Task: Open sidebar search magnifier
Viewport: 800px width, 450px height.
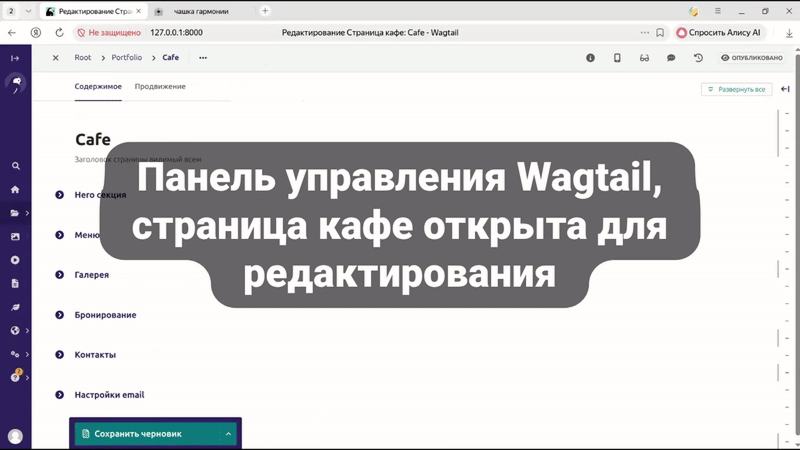Action: pyautogui.click(x=15, y=166)
